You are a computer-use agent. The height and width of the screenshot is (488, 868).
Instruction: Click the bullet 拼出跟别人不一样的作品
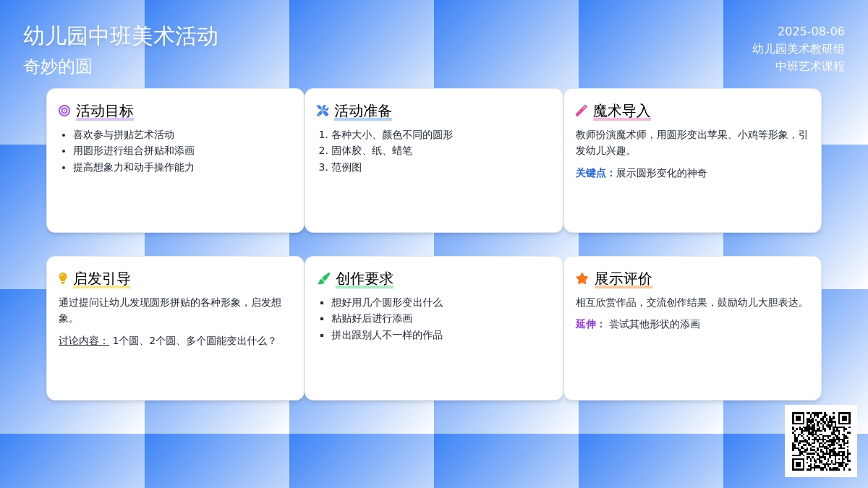click(387, 335)
